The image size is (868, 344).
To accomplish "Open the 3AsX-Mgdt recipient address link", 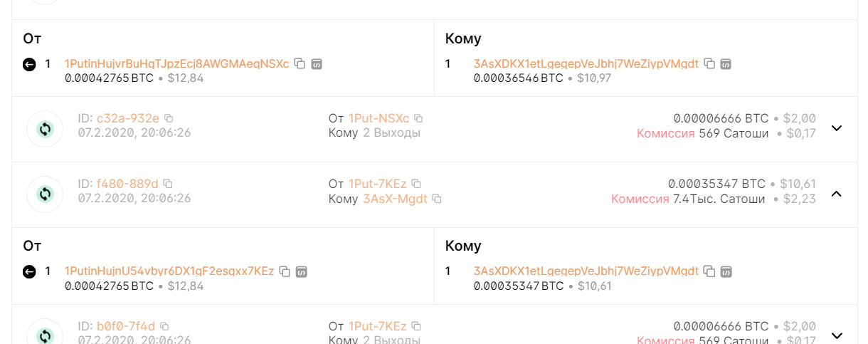I will tap(395, 199).
